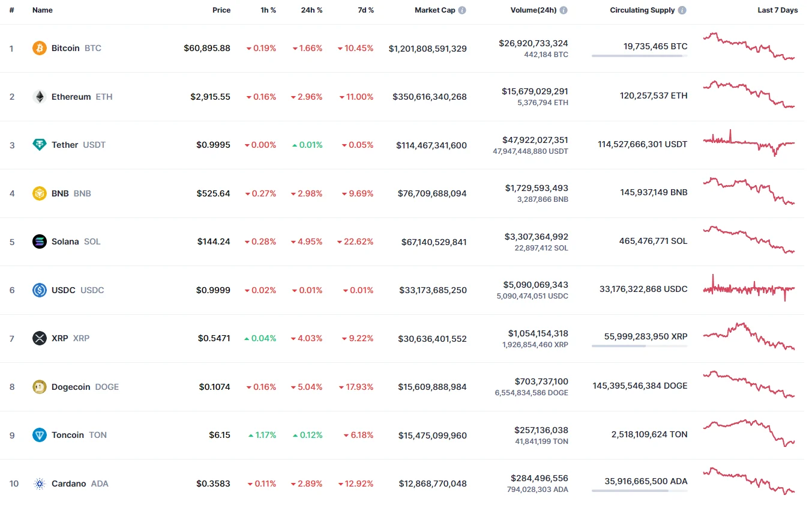This screenshot has height=507, width=812.
Task: Click the Dogecoin logo icon
Action: (x=39, y=387)
